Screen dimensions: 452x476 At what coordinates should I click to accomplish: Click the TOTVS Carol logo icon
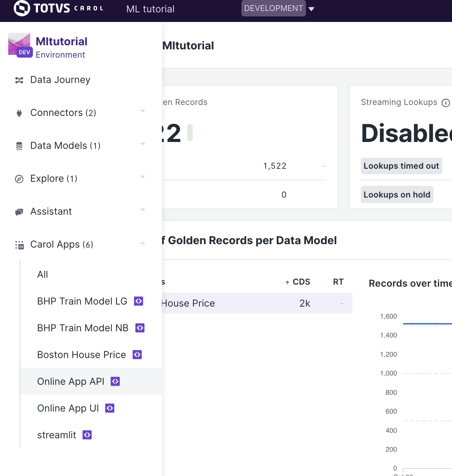tap(22, 8)
